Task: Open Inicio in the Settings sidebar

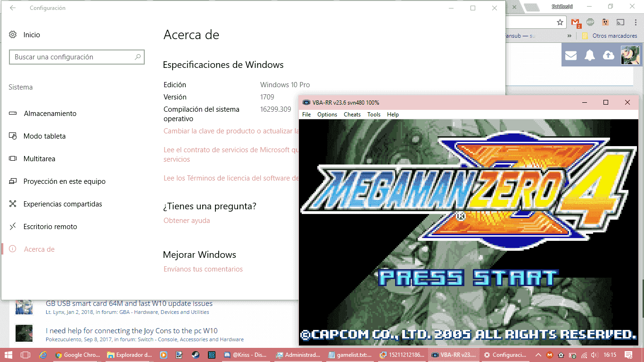Action: tap(25, 35)
